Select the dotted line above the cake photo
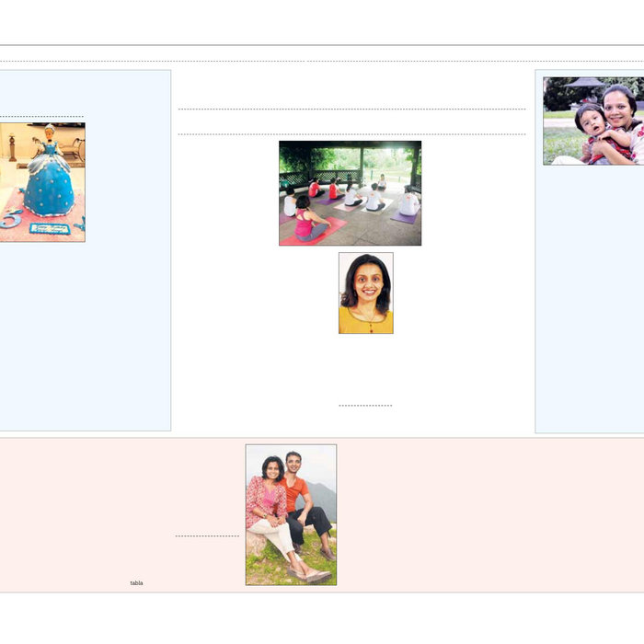The height and width of the screenshot is (644, 644). 41,117
